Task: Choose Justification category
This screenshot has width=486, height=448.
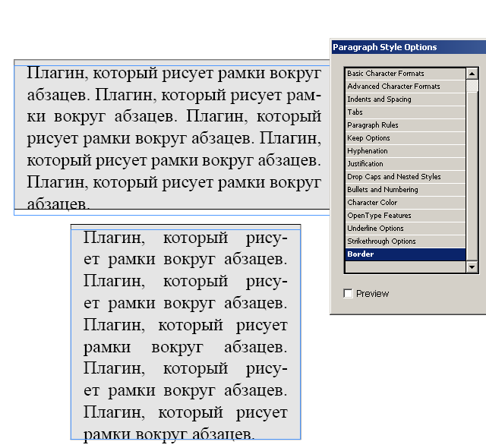Action: point(406,164)
